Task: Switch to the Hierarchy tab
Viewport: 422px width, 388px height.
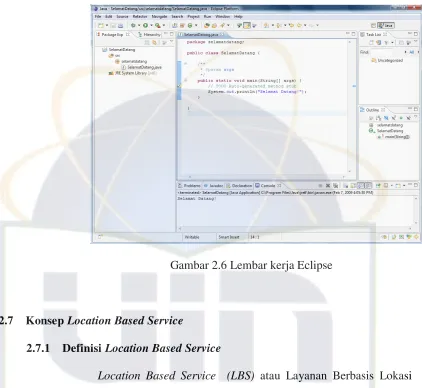Action: click(x=149, y=34)
